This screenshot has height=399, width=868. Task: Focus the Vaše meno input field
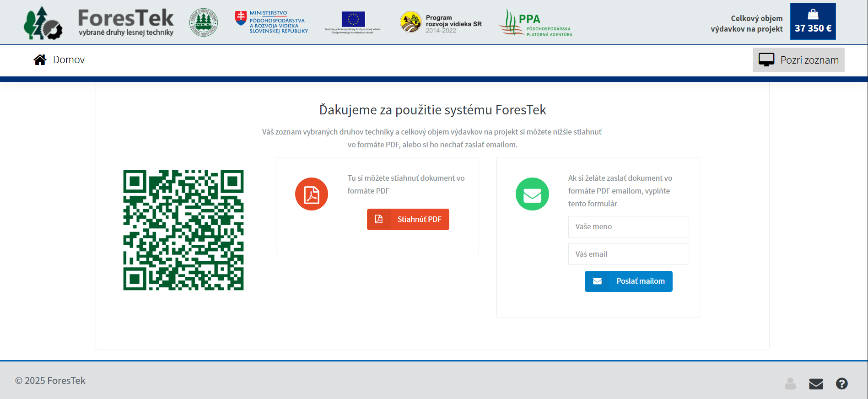(629, 227)
